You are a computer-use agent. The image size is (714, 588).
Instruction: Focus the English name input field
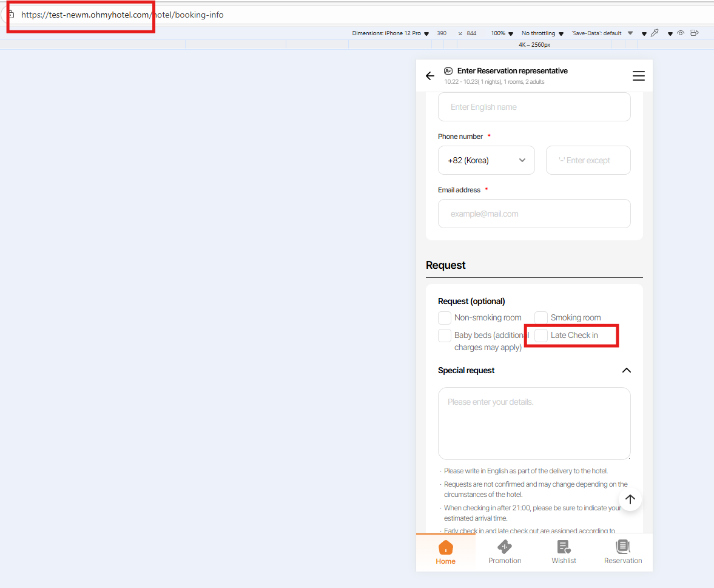(x=534, y=107)
